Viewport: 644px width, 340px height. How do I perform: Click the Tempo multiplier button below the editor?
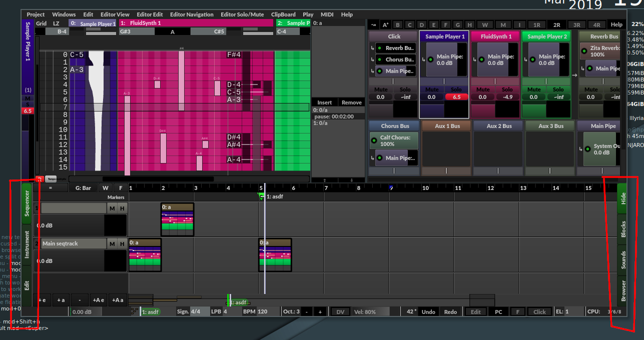tap(51, 178)
